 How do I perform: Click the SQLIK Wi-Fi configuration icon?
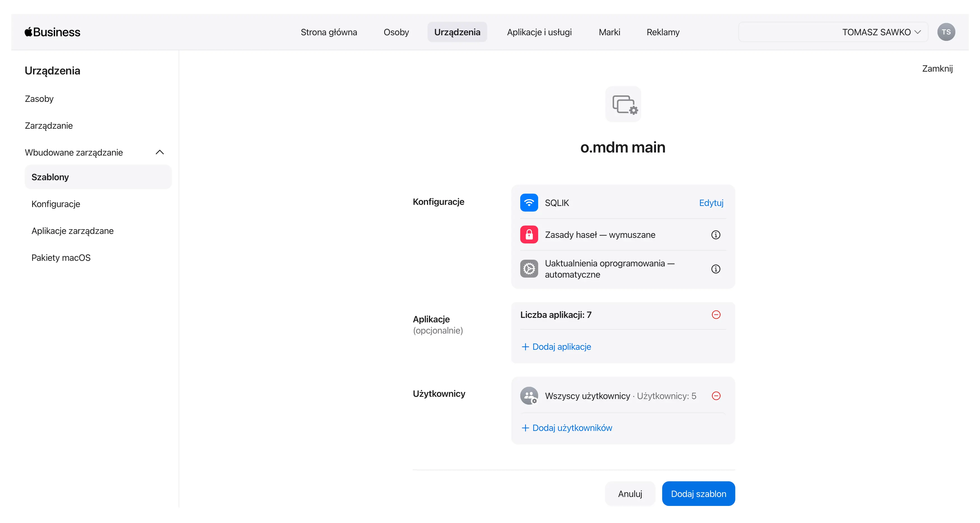[529, 203]
